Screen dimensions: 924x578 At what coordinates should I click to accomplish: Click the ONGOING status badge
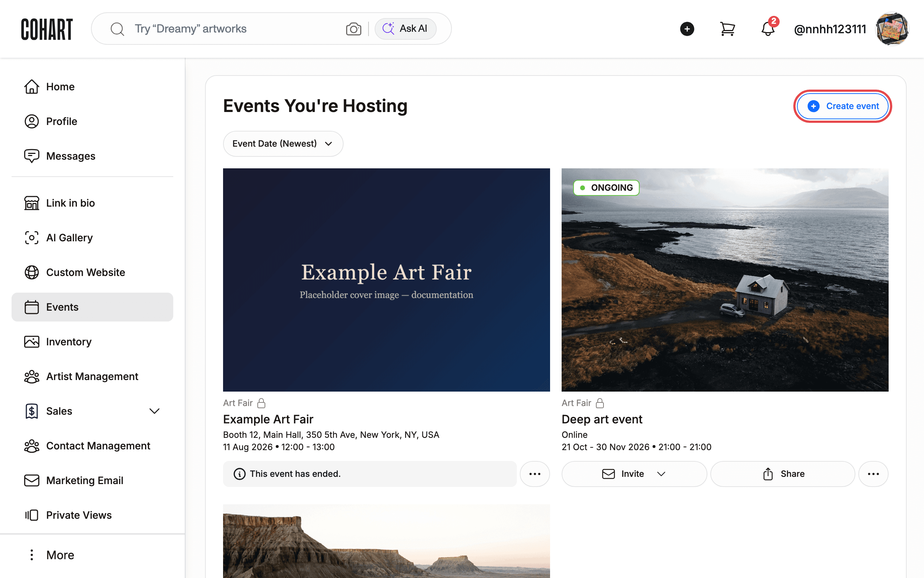pyautogui.click(x=606, y=188)
